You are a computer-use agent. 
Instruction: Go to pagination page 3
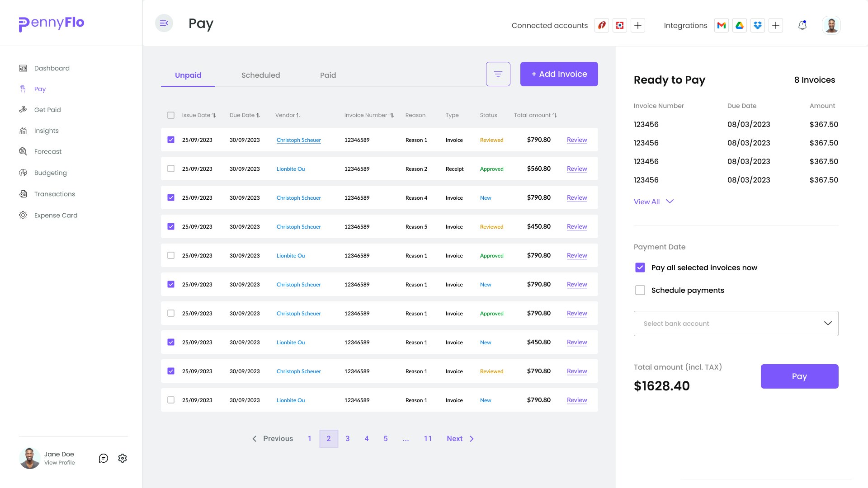(348, 439)
